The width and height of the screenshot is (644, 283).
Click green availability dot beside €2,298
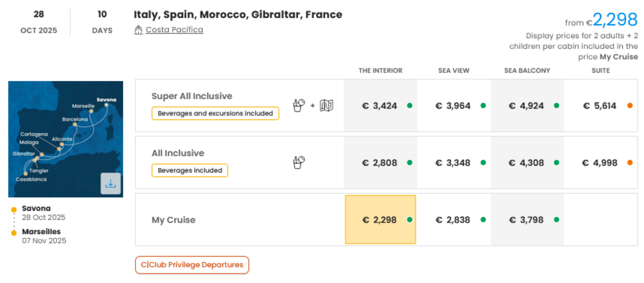click(x=410, y=220)
